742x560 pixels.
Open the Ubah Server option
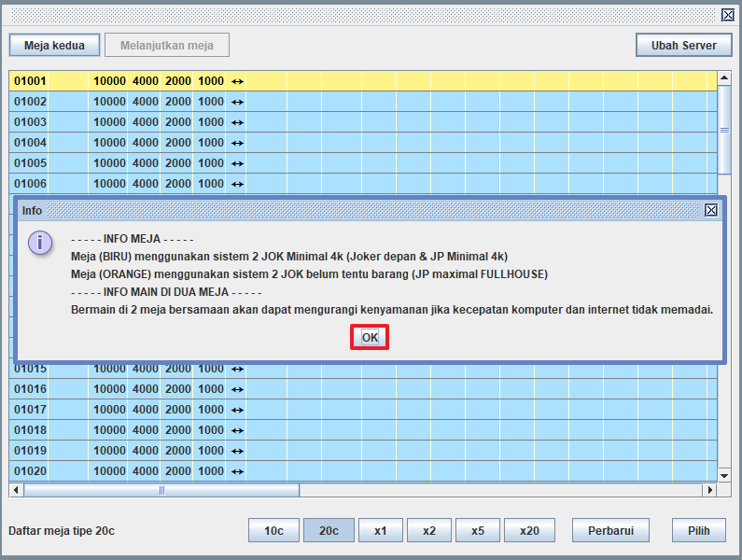pyautogui.click(x=684, y=45)
